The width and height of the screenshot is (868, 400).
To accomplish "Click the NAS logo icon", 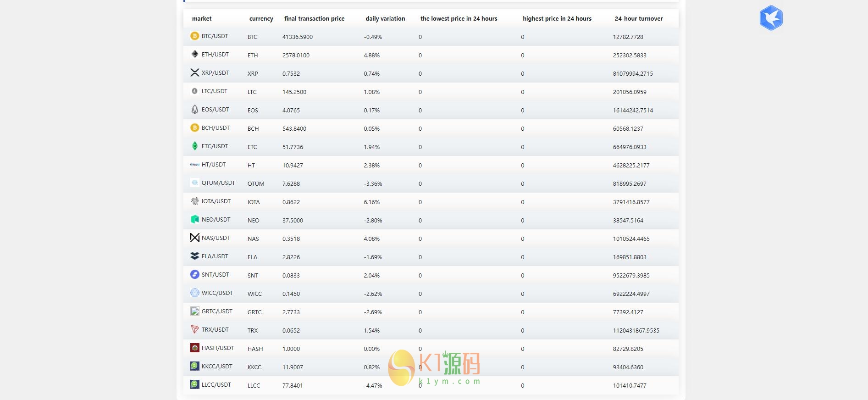I will click(x=194, y=238).
